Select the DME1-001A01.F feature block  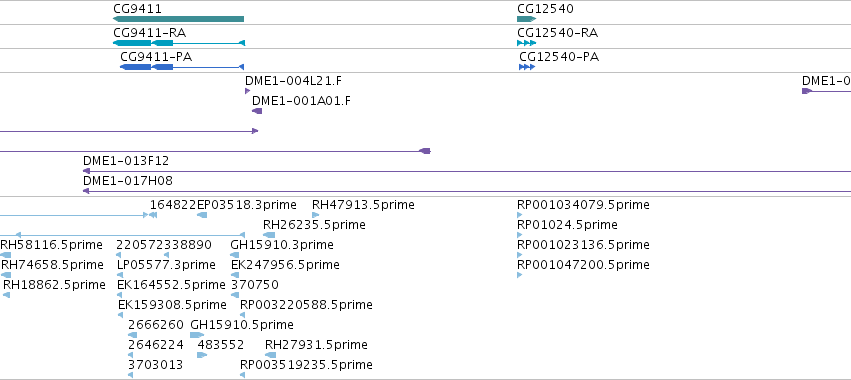[x=257, y=111]
